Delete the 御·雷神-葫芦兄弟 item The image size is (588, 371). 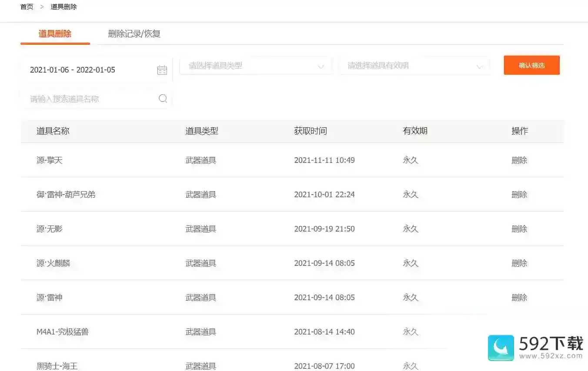click(519, 195)
